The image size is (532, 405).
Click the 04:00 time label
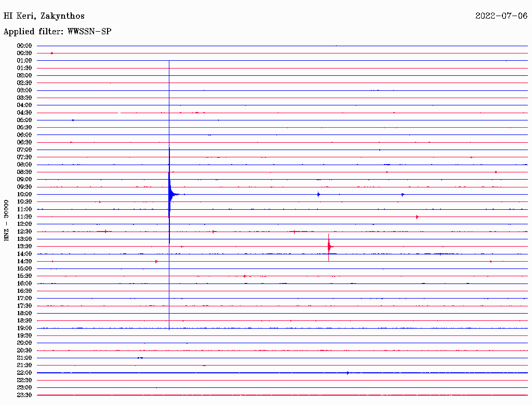[x=24, y=105]
